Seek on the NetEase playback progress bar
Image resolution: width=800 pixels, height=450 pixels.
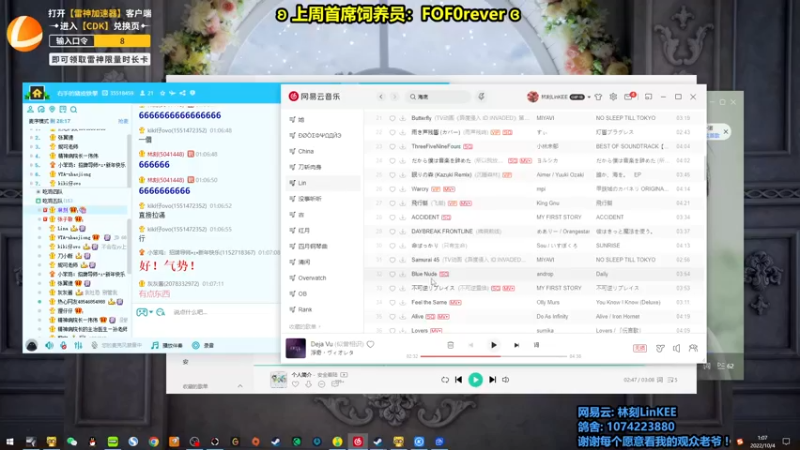click(493, 356)
